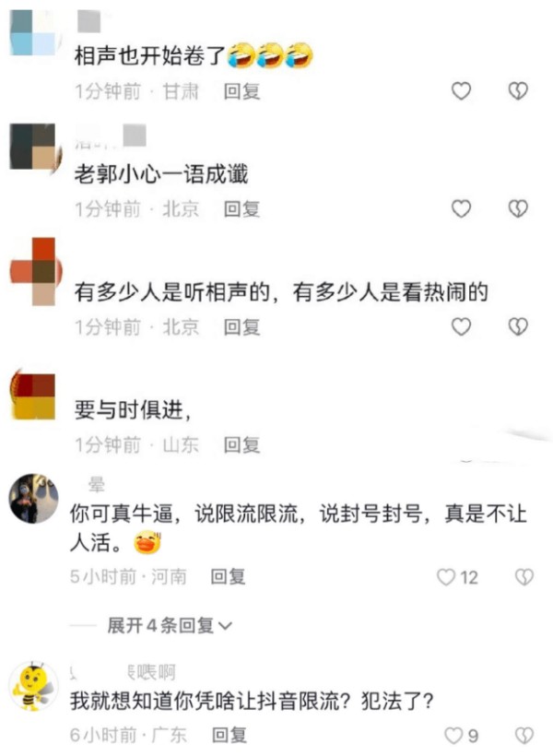Reply to the 山东 comment "要与时俱进"
Viewport: 553px width, 756px height.
pyautogui.click(x=241, y=444)
